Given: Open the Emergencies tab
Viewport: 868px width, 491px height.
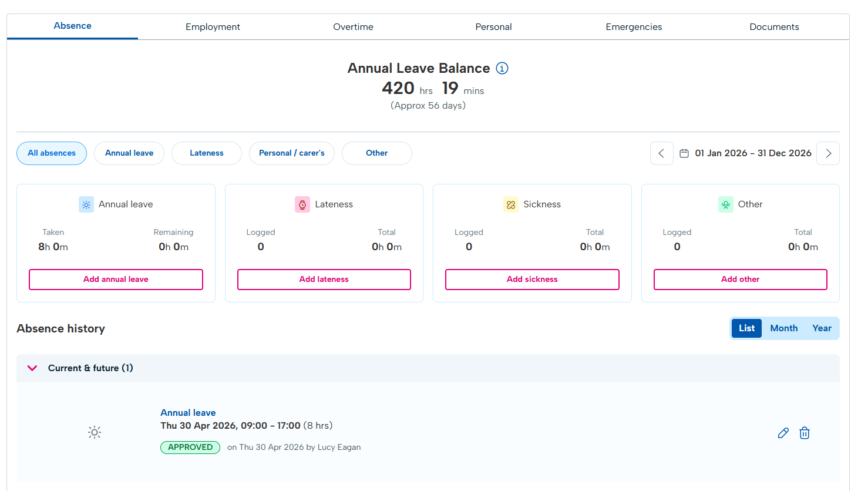Looking at the screenshot, I should pos(634,27).
